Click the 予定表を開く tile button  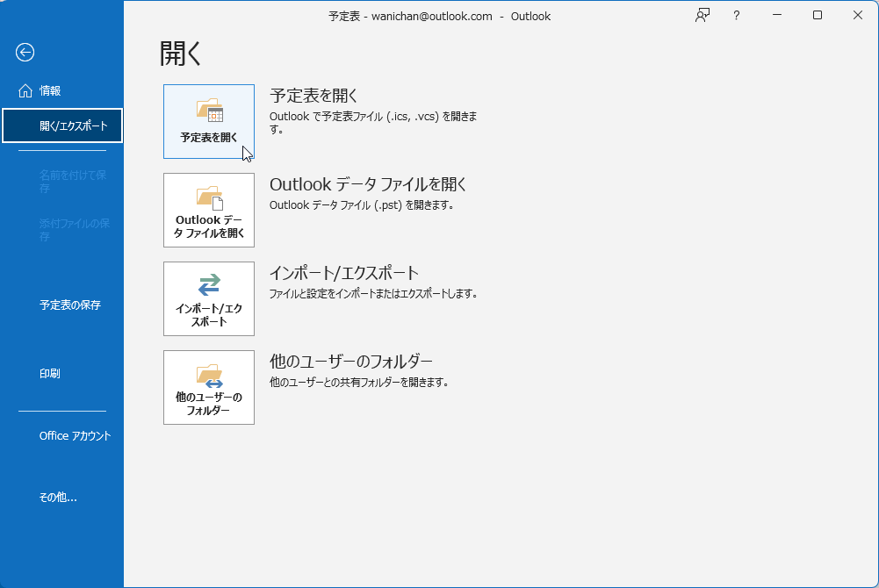[208, 121]
